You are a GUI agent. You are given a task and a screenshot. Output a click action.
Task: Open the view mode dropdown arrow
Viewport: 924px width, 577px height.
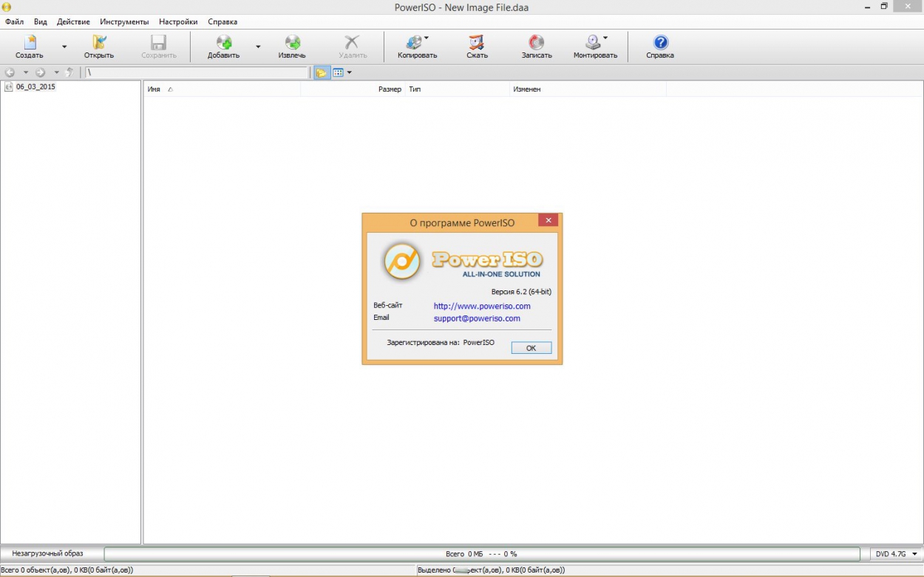point(350,72)
